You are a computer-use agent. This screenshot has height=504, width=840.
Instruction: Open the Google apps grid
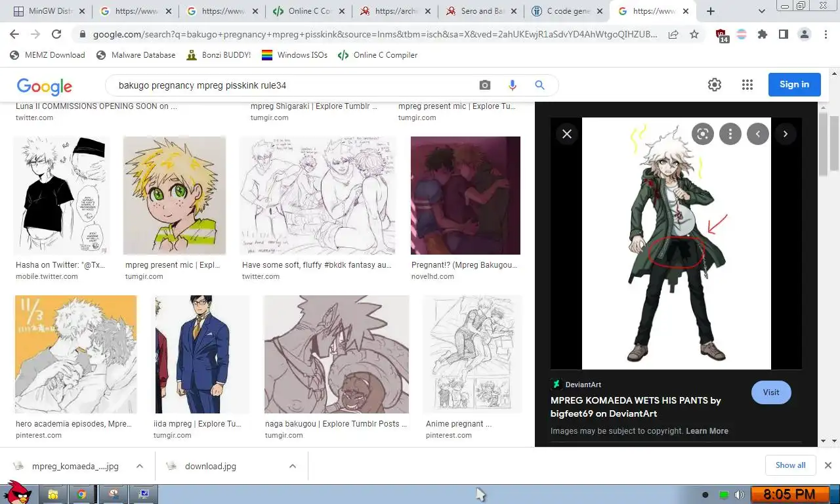pos(747,85)
